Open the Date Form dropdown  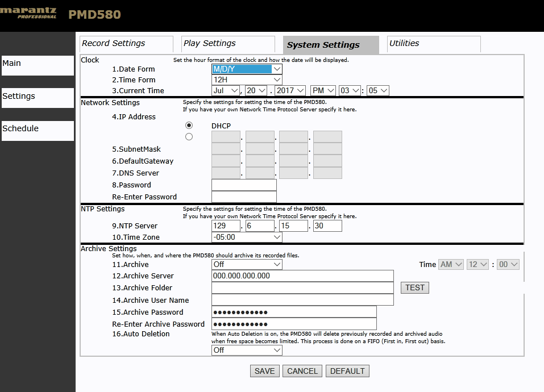click(247, 69)
